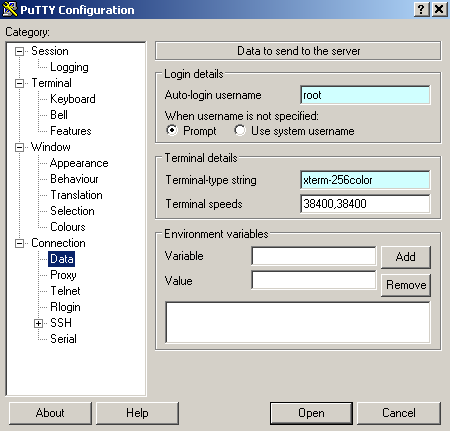Open the Appearance settings
450x431 pixels.
(79, 163)
